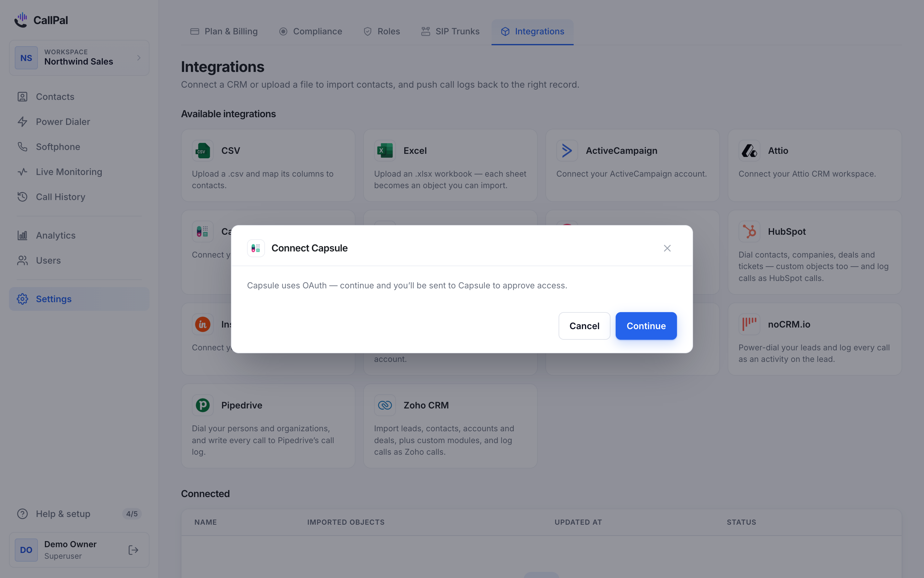Open Power Dialer in the sidebar
This screenshot has width=924, height=578.
pyautogui.click(x=79, y=122)
